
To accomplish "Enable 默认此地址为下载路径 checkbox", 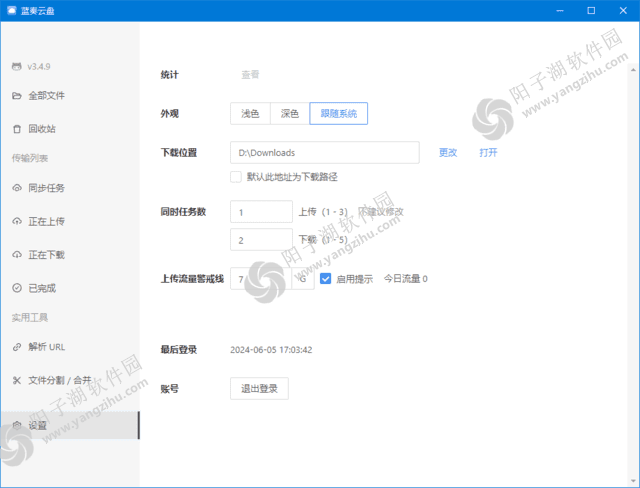I will pyautogui.click(x=236, y=177).
